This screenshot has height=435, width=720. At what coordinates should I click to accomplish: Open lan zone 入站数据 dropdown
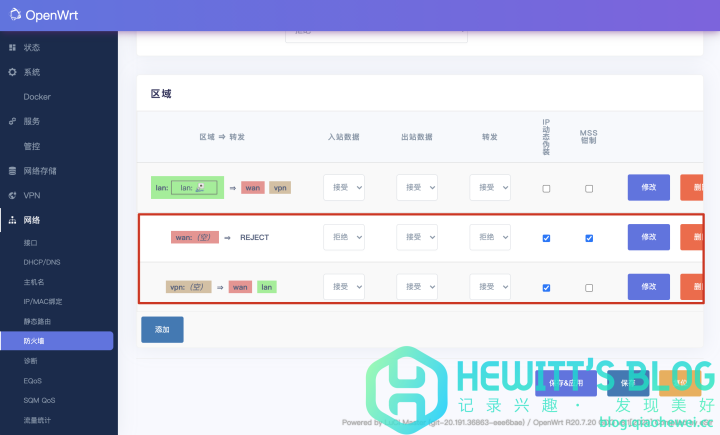tap(344, 187)
